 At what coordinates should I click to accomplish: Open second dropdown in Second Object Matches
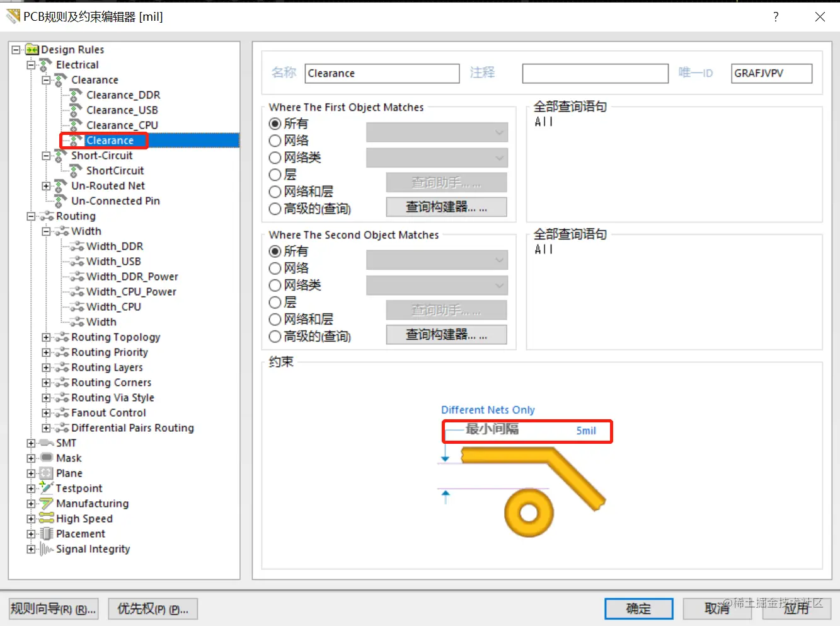tap(437, 286)
